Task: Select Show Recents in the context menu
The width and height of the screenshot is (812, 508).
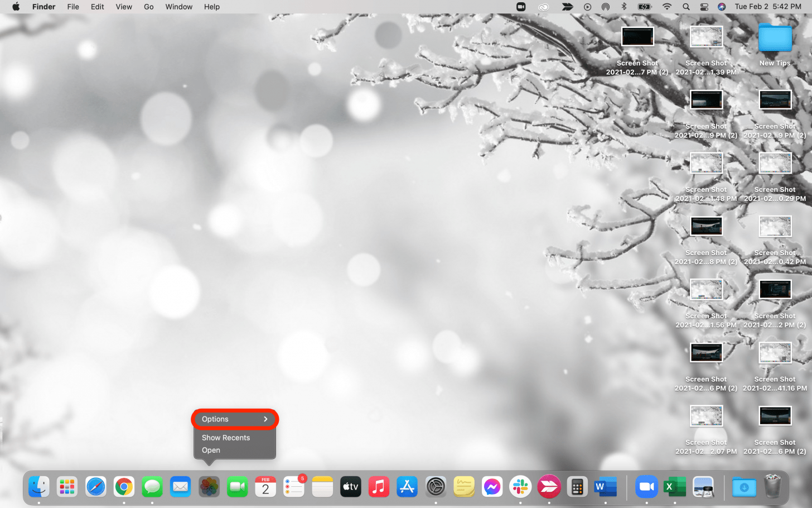Action: click(x=225, y=437)
